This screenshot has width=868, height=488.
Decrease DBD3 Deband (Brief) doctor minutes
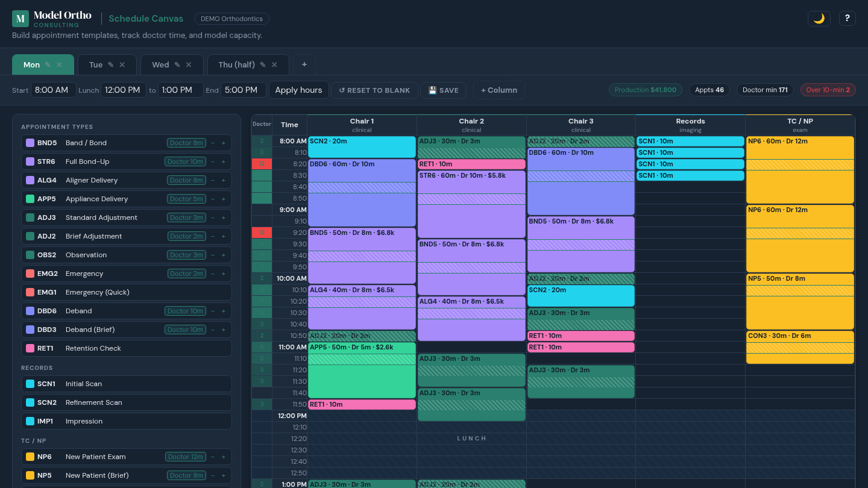[213, 330]
